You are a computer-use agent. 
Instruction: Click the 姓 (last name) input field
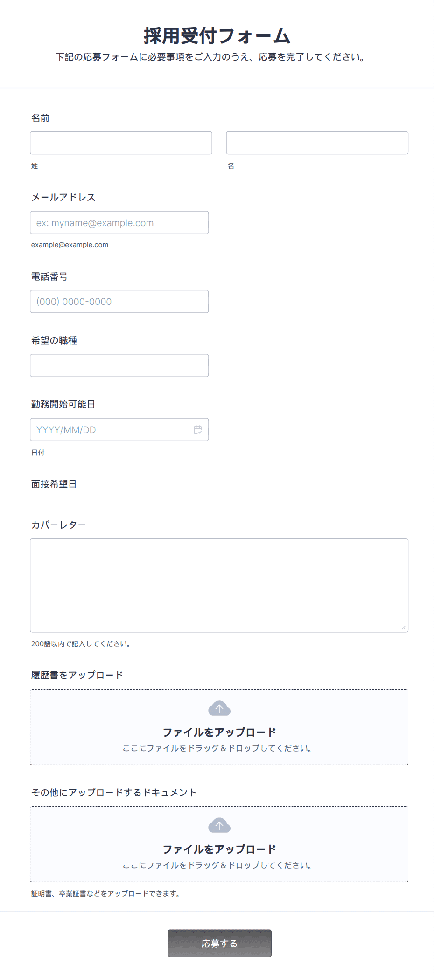[x=121, y=143]
